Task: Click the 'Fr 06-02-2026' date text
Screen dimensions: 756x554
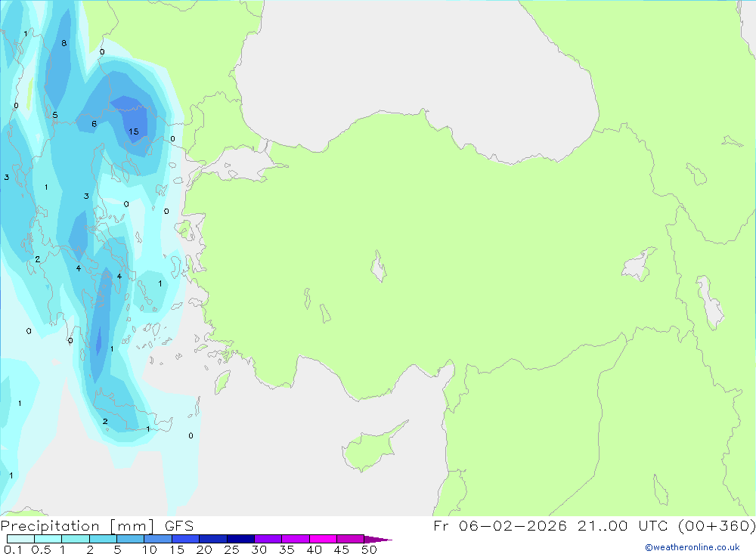Action: click(500, 525)
